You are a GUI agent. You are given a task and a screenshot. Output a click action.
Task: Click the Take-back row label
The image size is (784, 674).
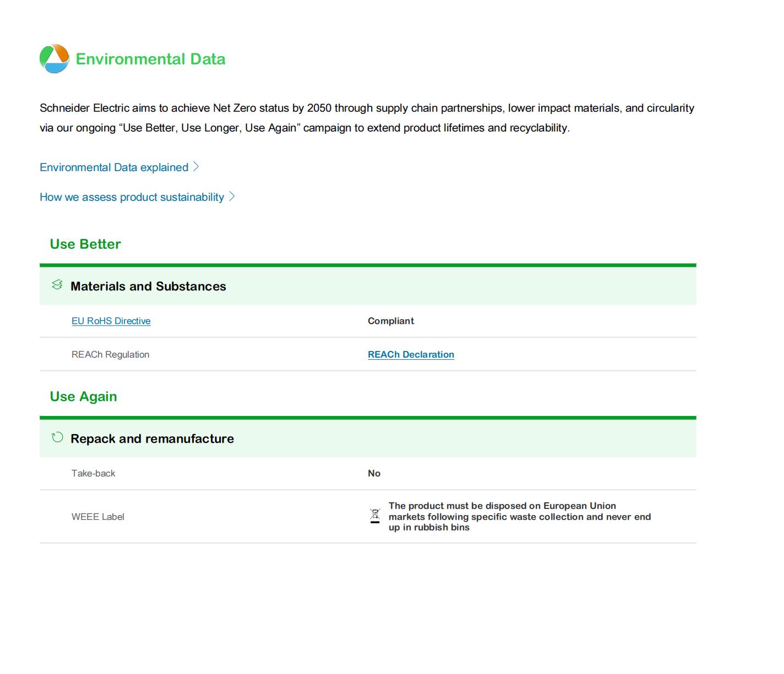(93, 473)
